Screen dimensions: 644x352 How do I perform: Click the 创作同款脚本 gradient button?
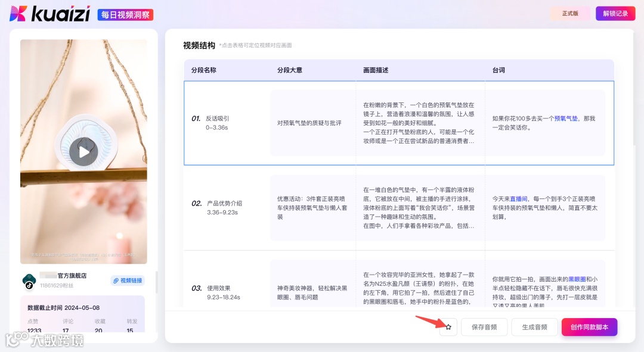tap(589, 326)
